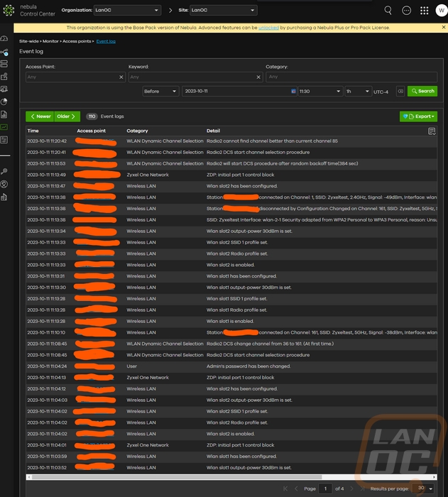
Task: Click the global search magnifier icon
Action: 388,11
